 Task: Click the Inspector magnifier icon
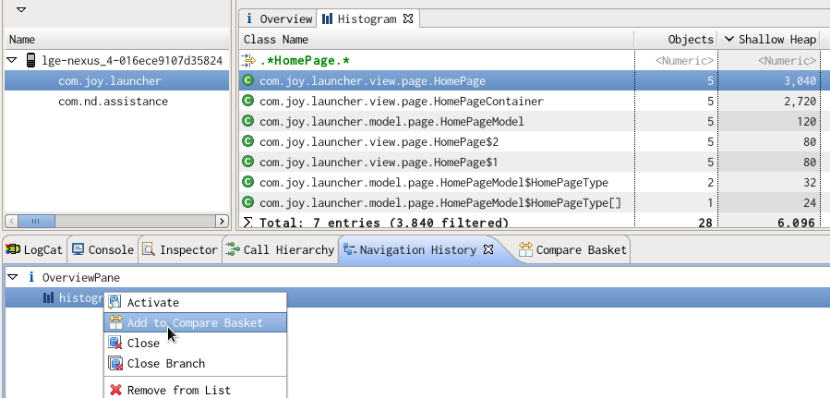(148, 249)
